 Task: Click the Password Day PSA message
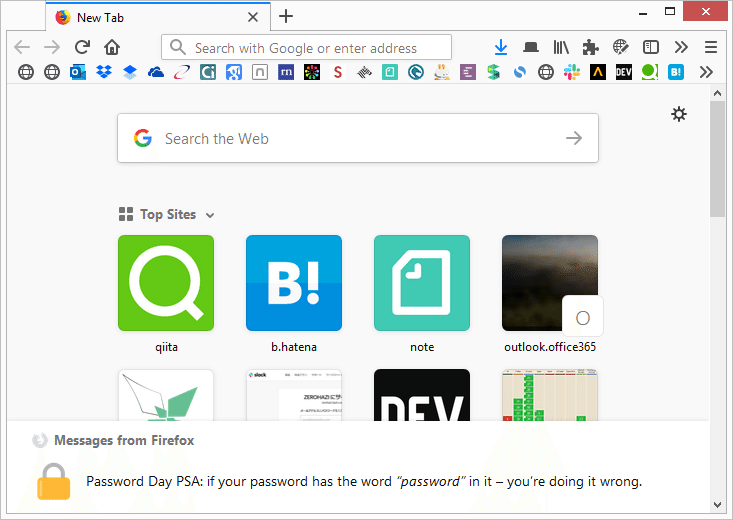364,481
